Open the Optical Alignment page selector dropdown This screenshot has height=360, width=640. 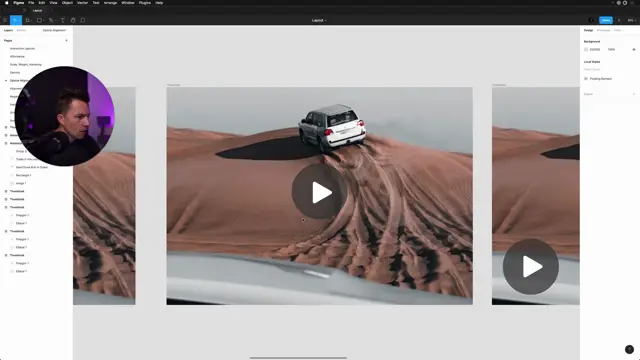(x=54, y=30)
